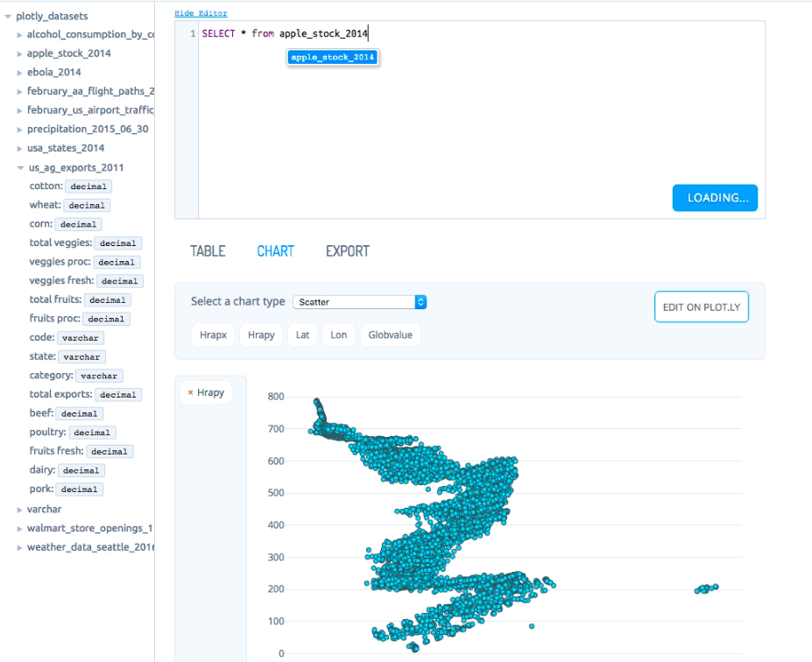
Task: Remove Hrapy with its x icon
Action: point(190,393)
